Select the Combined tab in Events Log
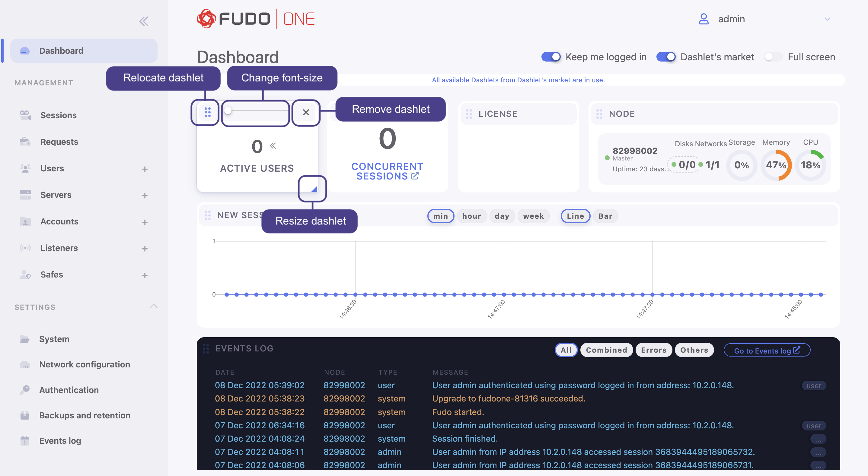 [606, 350]
